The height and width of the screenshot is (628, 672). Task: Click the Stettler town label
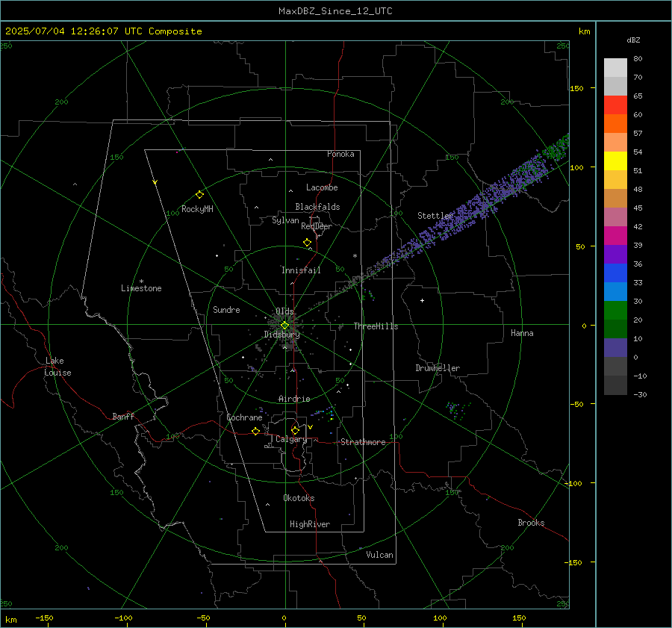click(x=435, y=216)
